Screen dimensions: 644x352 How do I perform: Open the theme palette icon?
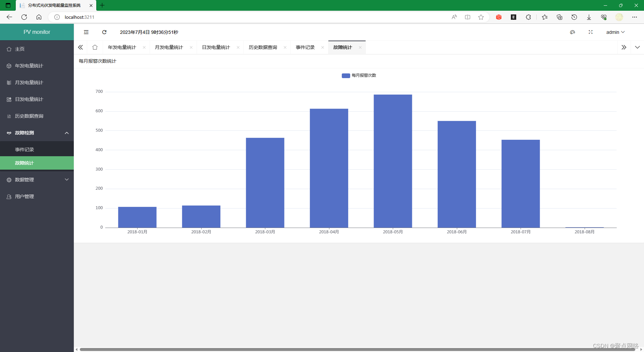pyautogui.click(x=573, y=32)
